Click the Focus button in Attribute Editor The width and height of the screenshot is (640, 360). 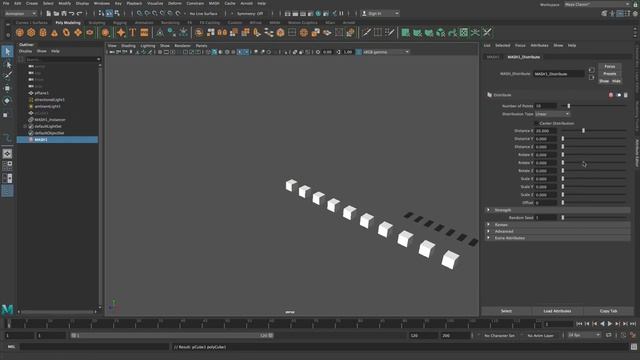pyautogui.click(x=610, y=66)
